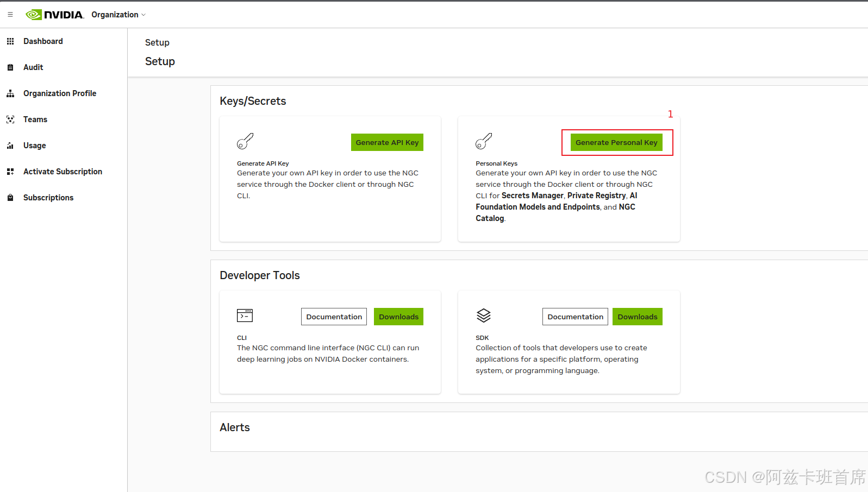Click the Organization Profile hierarchy icon
Viewport: 868px width, 492px height.
pyautogui.click(x=10, y=93)
